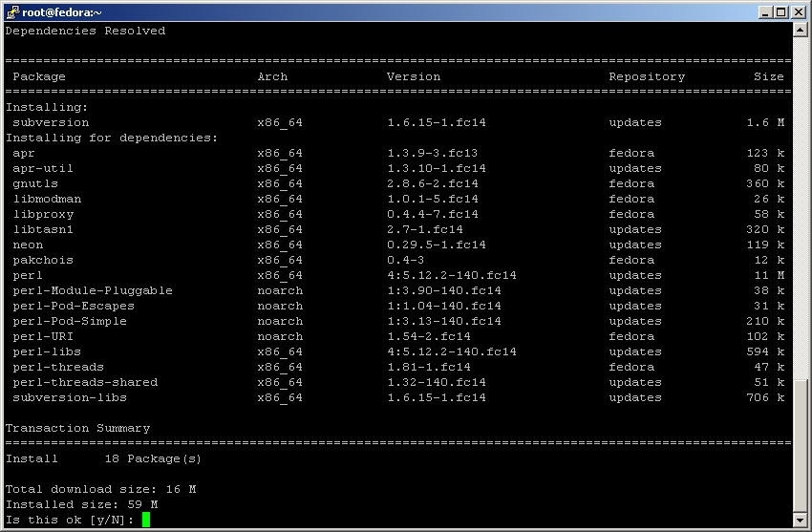Click the 'pakchois' package name
The height and width of the screenshot is (532, 812).
click(x=43, y=260)
